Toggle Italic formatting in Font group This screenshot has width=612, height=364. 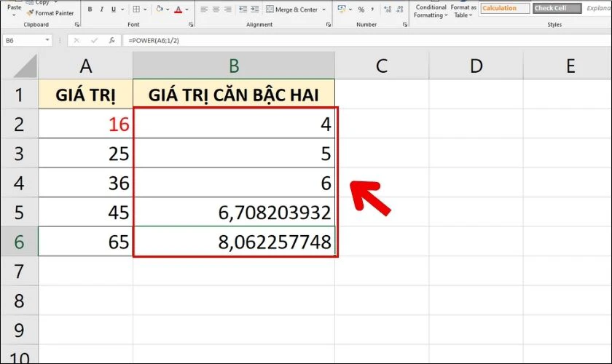coord(101,9)
